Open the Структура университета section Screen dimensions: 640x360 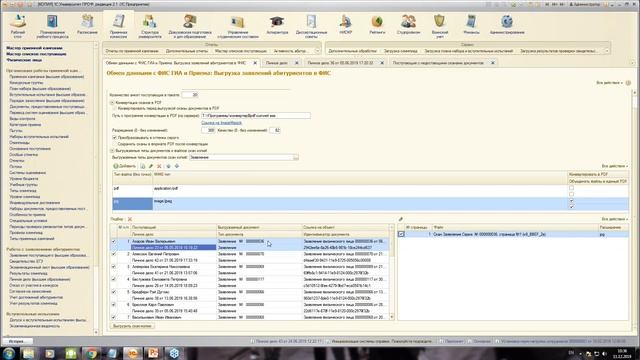(x=150, y=26)
